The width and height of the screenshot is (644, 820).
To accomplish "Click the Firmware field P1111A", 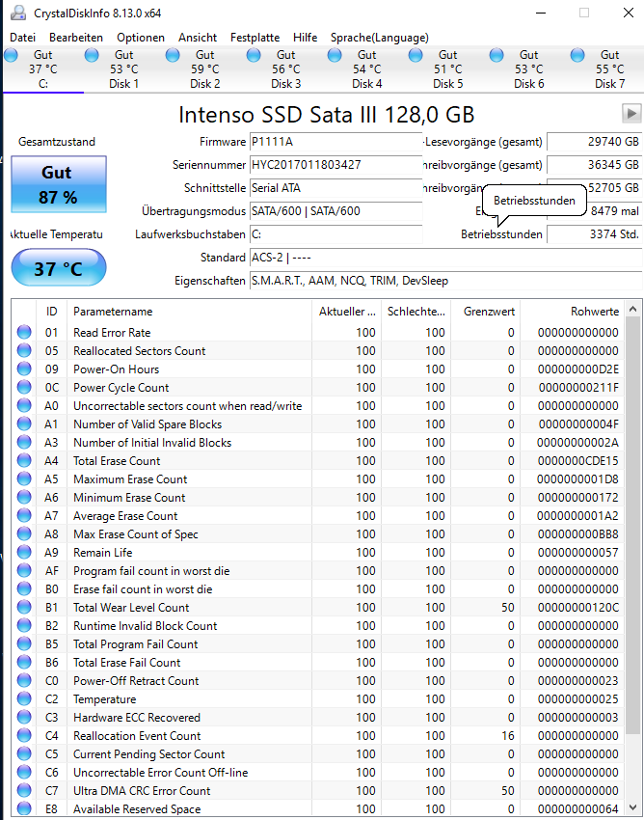I will (336, 142).
